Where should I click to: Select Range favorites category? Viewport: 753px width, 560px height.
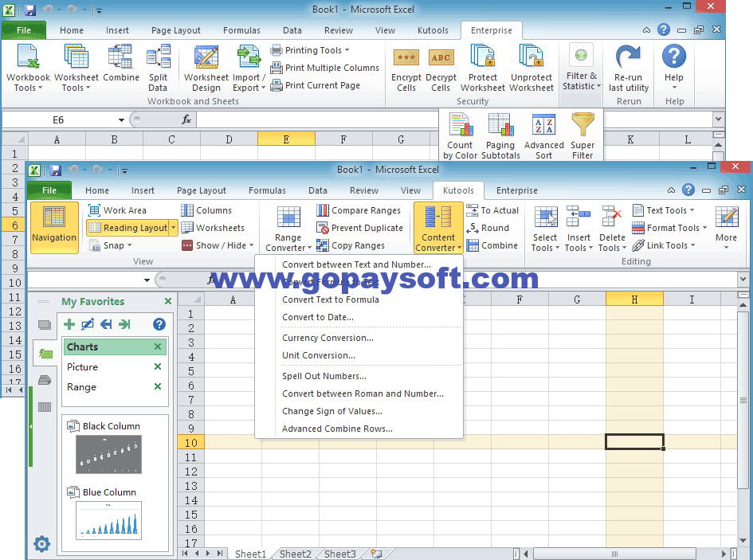point(81,387)
